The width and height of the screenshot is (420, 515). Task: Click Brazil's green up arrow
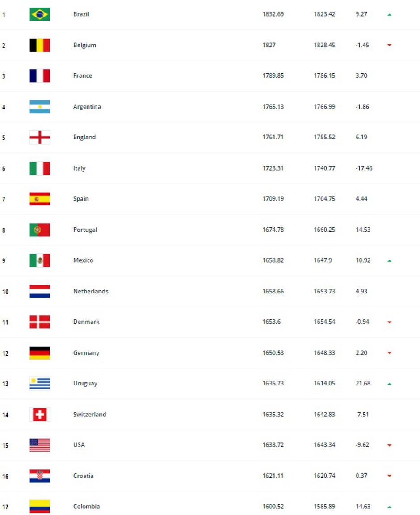[x=390, y=15]
